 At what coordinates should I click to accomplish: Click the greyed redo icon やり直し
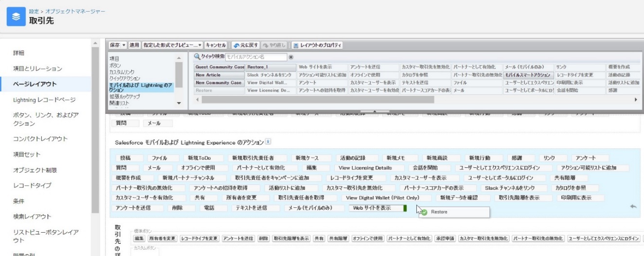pos(266,45)
